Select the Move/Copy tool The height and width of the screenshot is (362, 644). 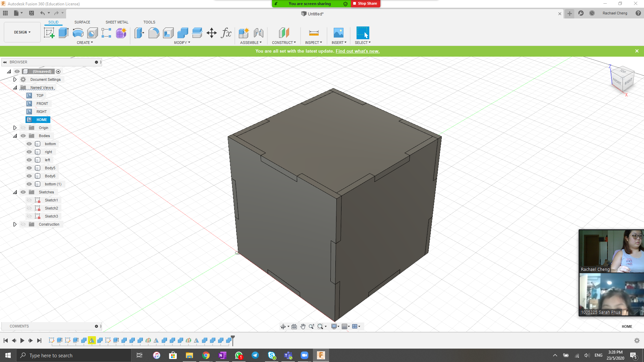[212, 33]
